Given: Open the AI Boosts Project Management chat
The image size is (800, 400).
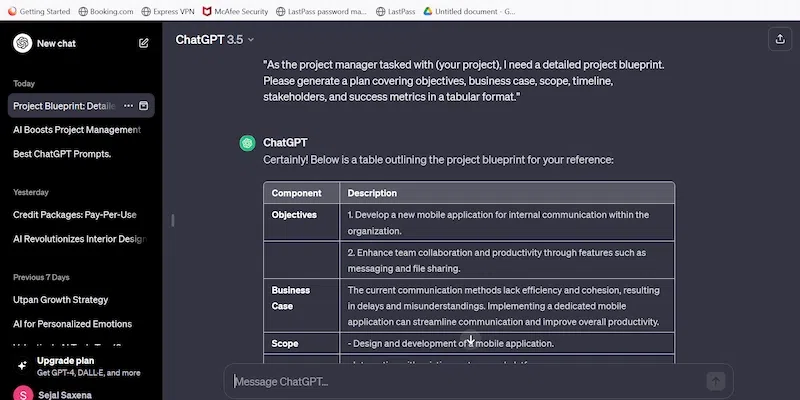Looking at the screenshot, I should [x=77, y=130].
